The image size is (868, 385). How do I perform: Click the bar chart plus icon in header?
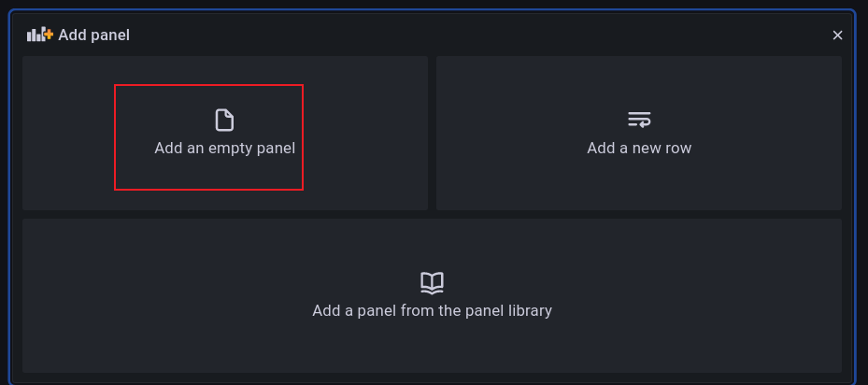click(40, 35)
